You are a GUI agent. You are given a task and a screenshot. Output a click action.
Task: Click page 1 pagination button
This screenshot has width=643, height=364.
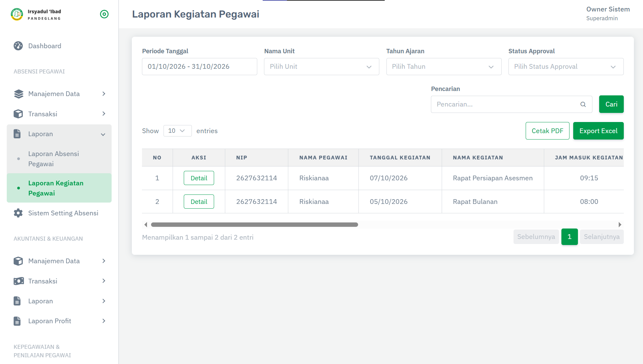tap(569, 237)
